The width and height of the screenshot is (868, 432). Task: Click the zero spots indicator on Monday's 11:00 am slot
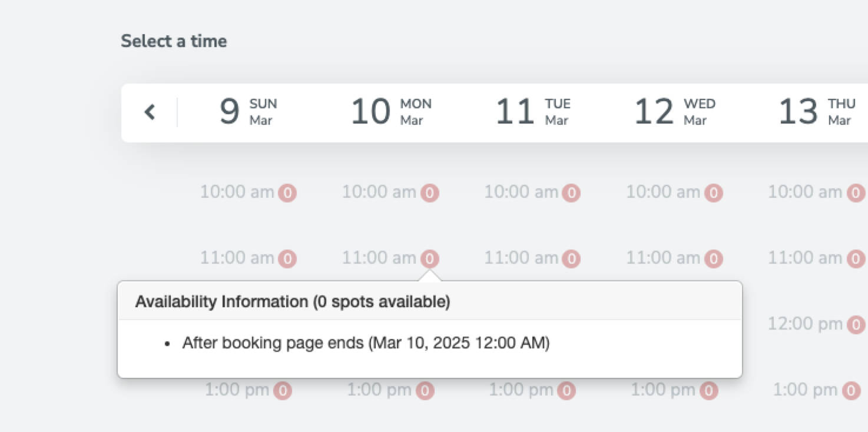point(429,258)
